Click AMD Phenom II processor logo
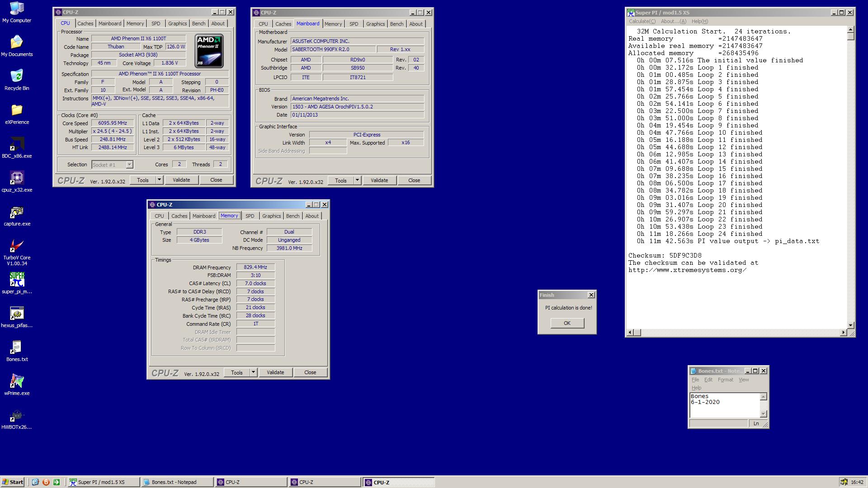The image size is (868, 488). point(209,51)
